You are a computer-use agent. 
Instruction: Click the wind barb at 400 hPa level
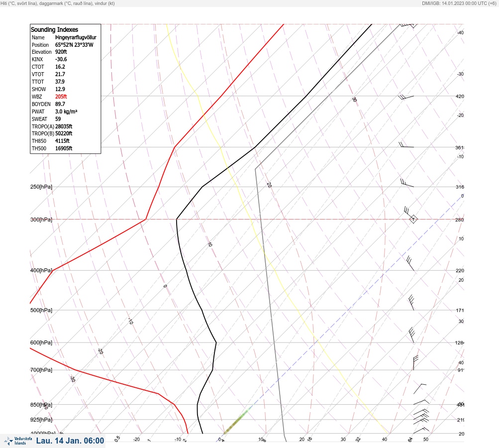(x=410, y=264)
